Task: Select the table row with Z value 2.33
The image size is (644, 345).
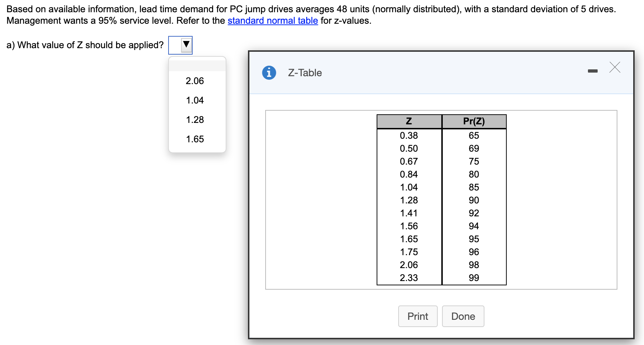Action: coord(409,277)
